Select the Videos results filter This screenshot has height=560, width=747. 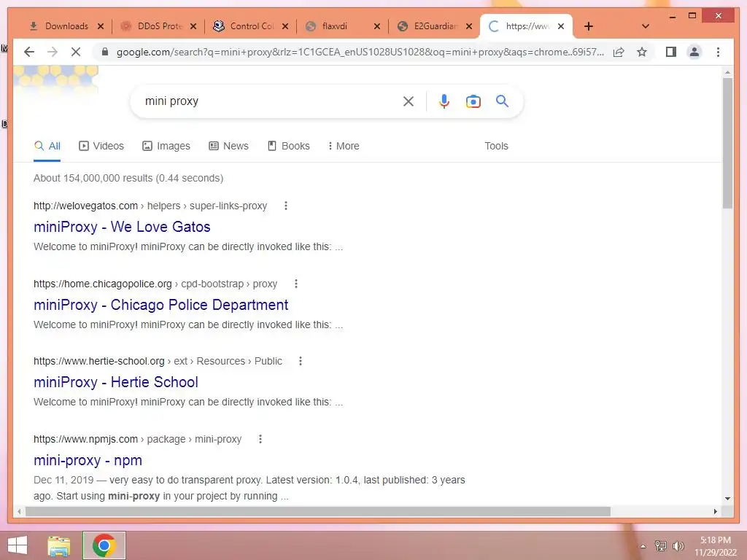coord(101,146)
